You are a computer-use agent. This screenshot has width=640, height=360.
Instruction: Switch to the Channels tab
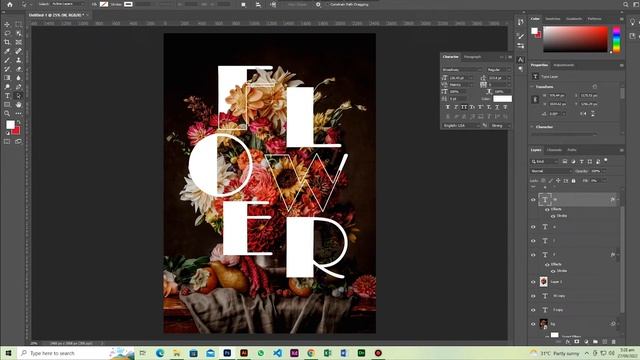[554, 150]
